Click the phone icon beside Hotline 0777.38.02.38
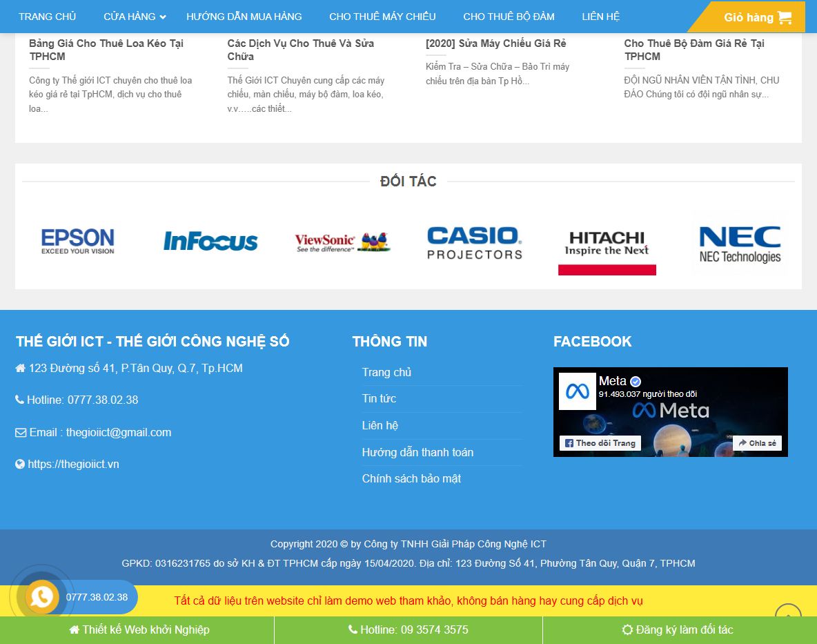The height and width of the screenshot is (644, 817). point(19,400)
